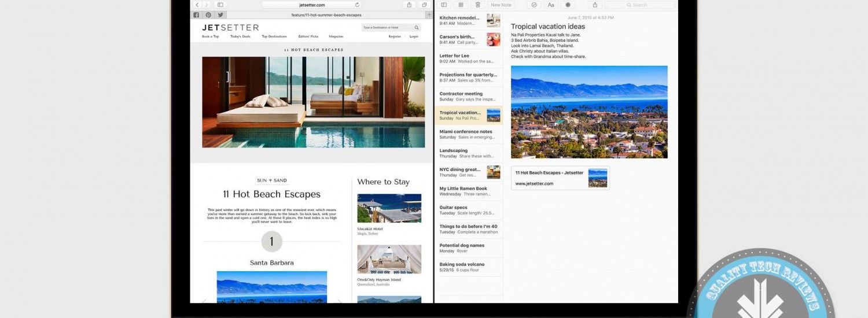Open the Login link on Jetsetter
This screenshot has width=868, height=318.
[x=414, y=36]
